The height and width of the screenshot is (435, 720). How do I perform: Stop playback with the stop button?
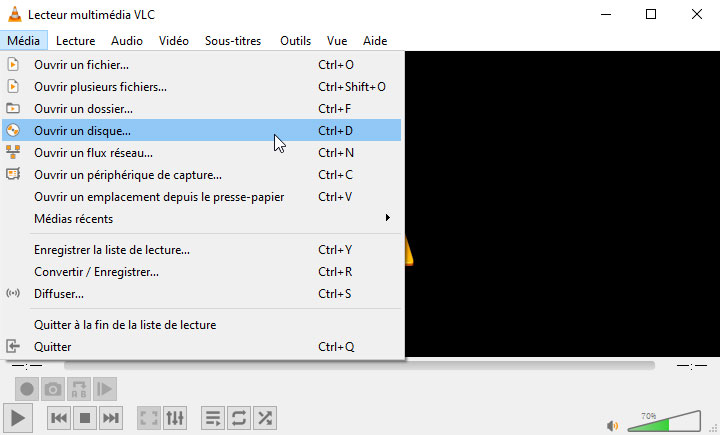coord(85,418)
